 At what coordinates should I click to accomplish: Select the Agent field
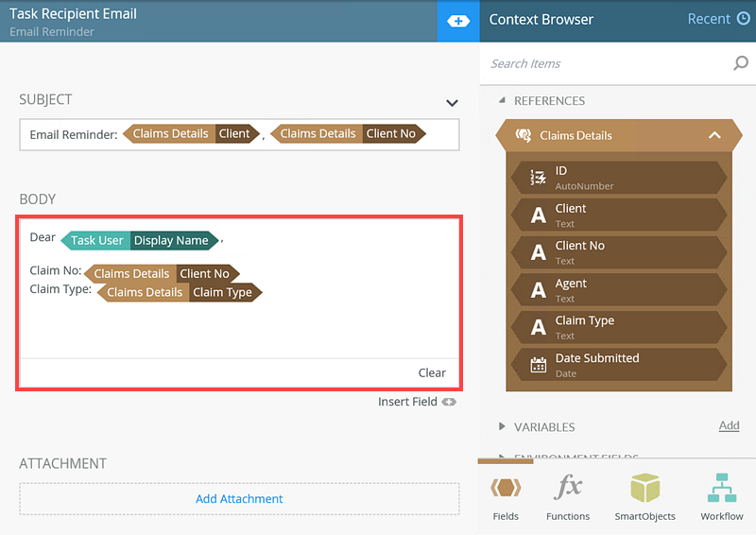pyautogui.click(x=619, y=290)
